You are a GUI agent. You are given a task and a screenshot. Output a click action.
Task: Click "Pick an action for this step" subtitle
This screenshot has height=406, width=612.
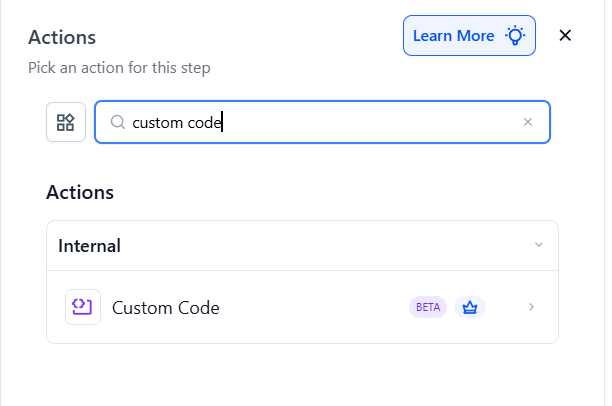(x=119, y=68)
